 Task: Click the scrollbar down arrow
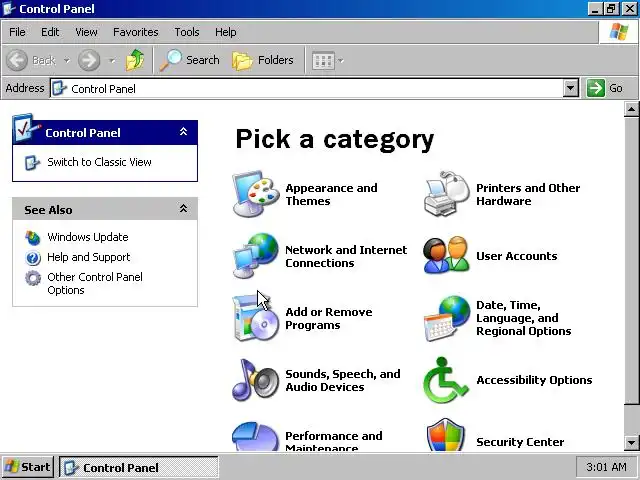pyautogui.click(x=631, y=442)
